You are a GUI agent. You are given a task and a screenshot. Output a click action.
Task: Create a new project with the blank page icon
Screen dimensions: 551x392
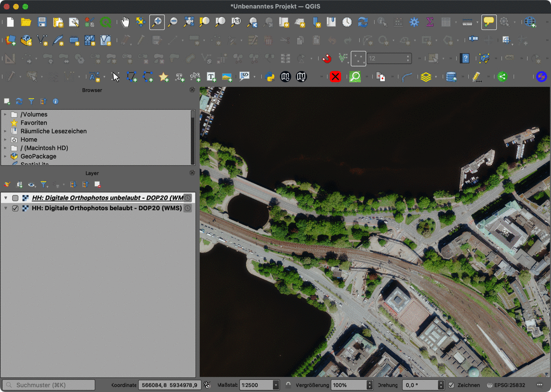(10, 22)
